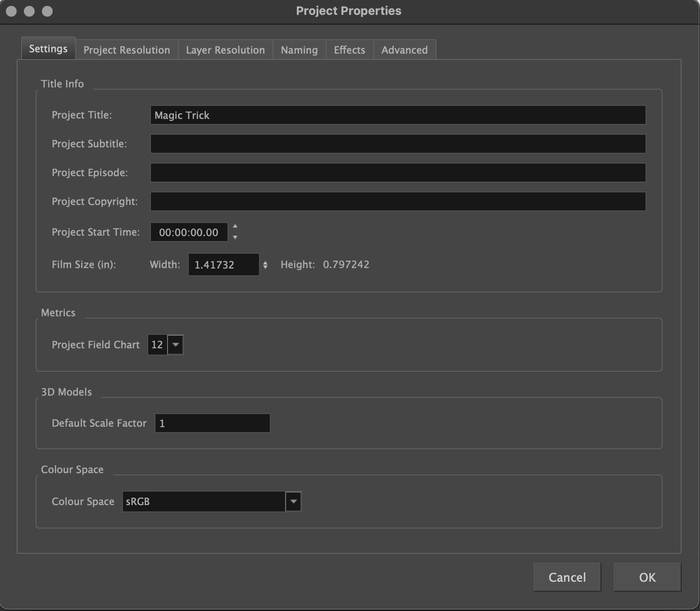Viewport: 700px width, 611px height.
Task: Click the Settings tab
Action: coord(48,49)
